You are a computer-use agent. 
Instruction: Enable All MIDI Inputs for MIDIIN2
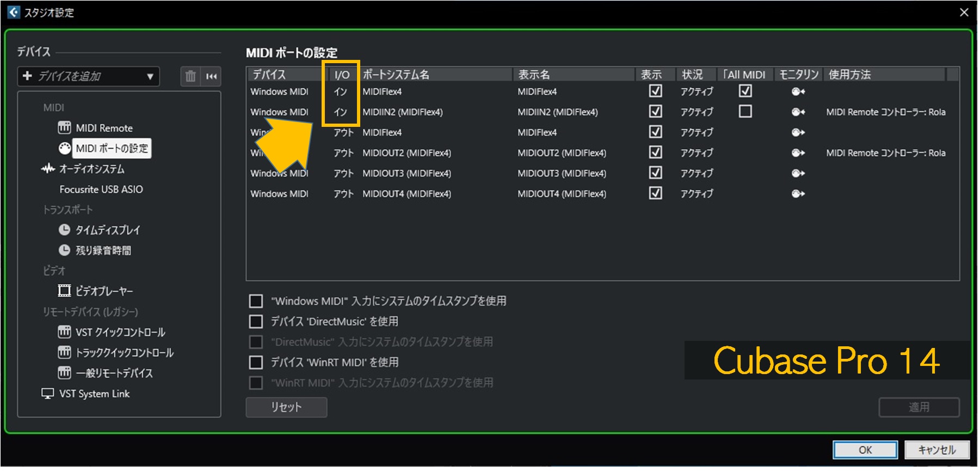click(745, 111)
